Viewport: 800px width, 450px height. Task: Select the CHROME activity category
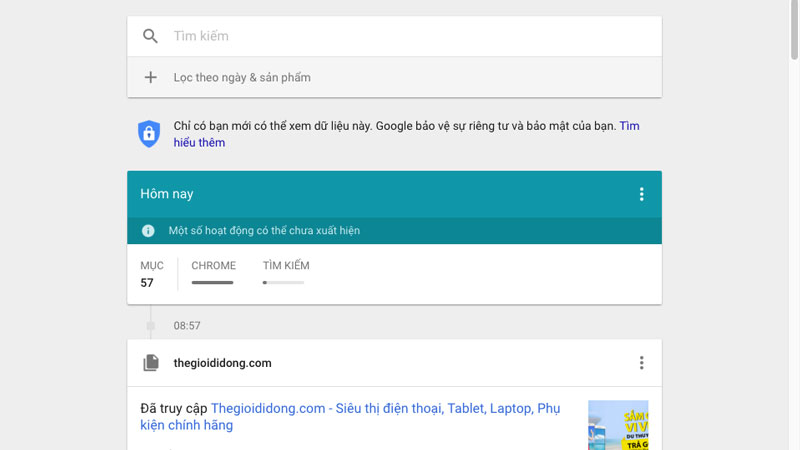point(213,265)
